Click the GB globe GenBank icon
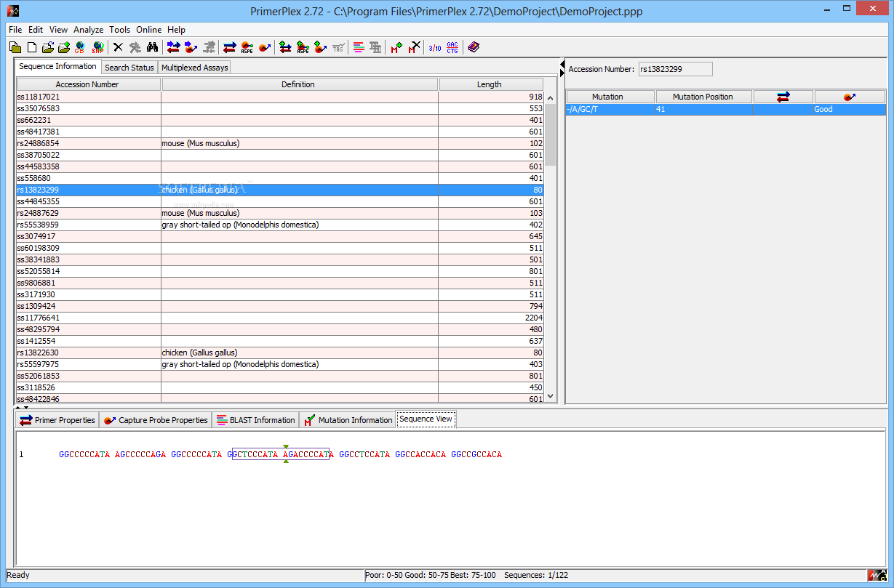This screenshot has width=894, height=588. (80, 47)
